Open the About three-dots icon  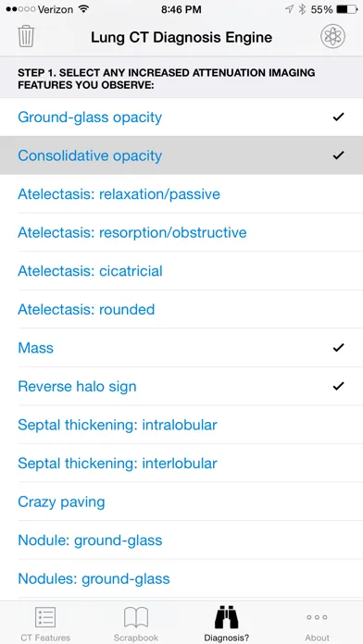317,617
